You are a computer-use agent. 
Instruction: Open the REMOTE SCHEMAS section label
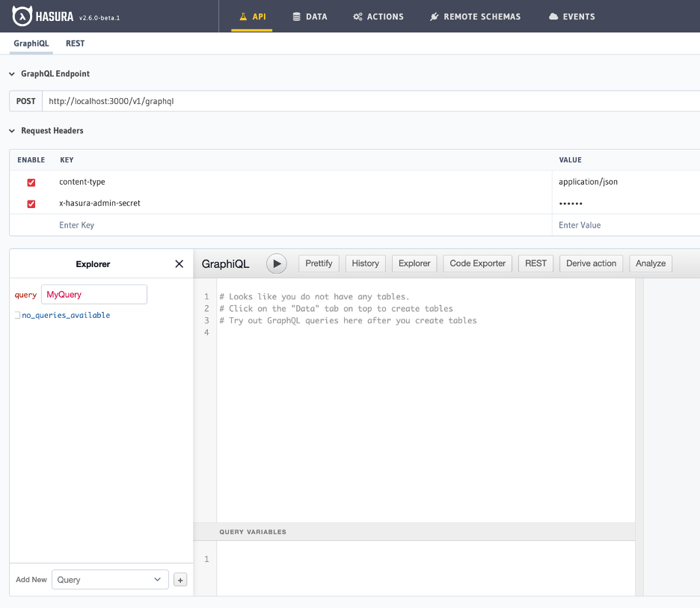pyautogui.click(x=482, y=16)
